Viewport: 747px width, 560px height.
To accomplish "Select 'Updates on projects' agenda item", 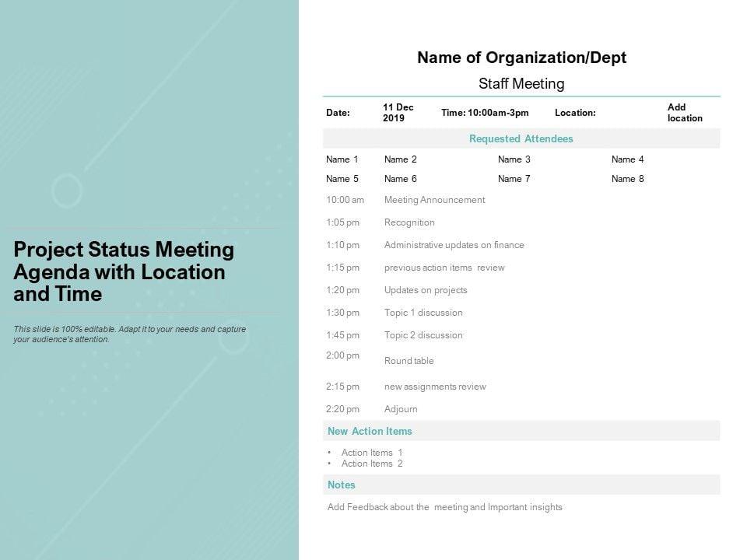I will (426, 290).
